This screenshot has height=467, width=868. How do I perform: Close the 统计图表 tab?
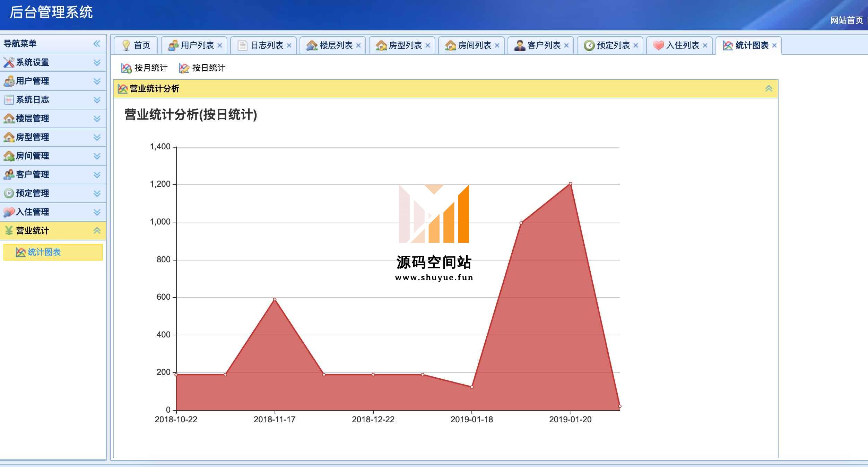point(774,45)
